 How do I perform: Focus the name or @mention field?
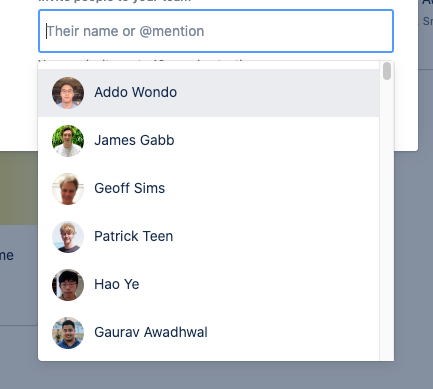[x=216, y=31]
